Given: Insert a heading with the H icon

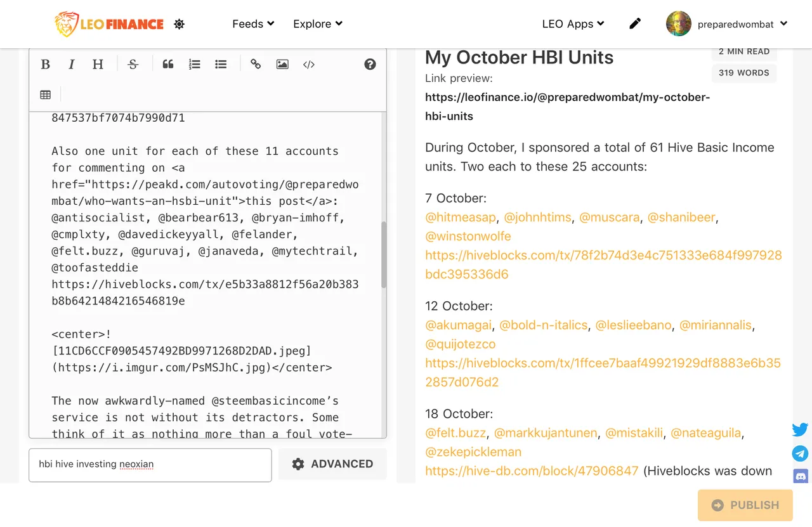Looking at the screenshot, I should click(98, 64).
